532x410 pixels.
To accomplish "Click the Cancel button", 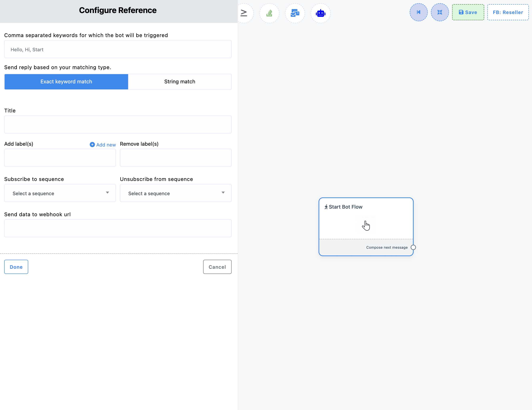I will pos(217,267).
